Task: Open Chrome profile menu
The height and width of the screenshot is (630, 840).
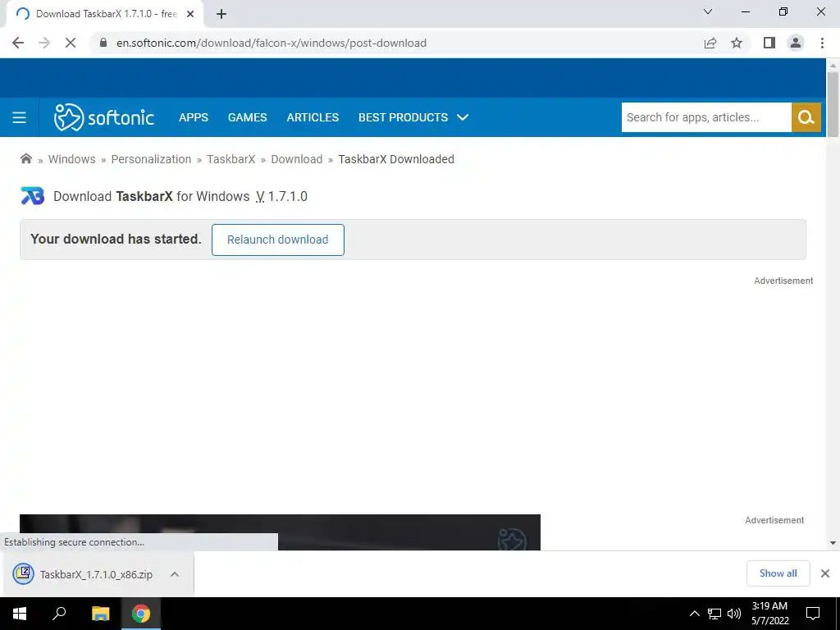Action: pyautogui.click(x=796, y=43)
